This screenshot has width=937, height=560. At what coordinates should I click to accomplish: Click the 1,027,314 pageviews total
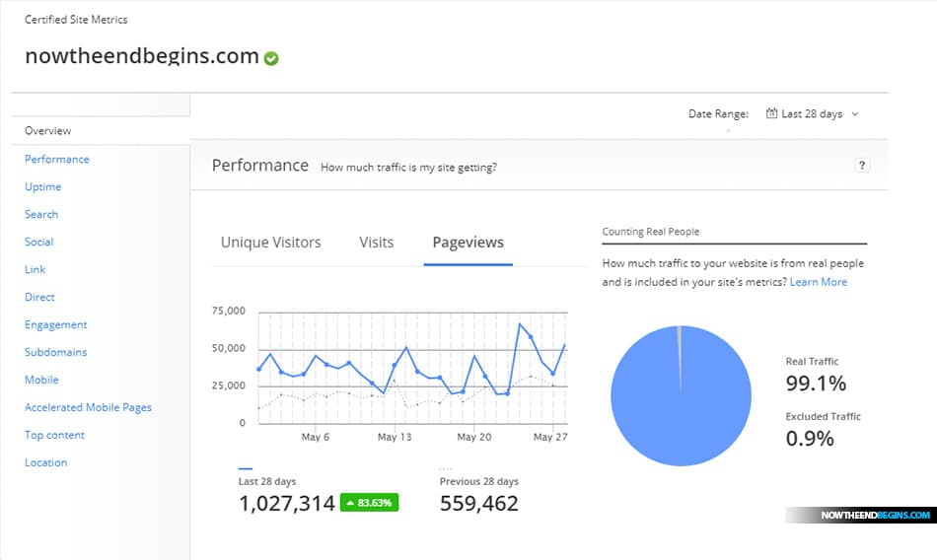point(287,503)
